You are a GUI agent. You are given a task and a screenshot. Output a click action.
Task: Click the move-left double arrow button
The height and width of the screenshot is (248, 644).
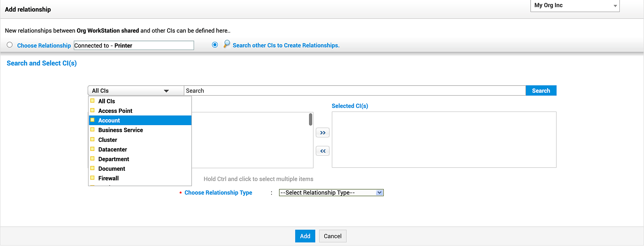pos(323,151)
